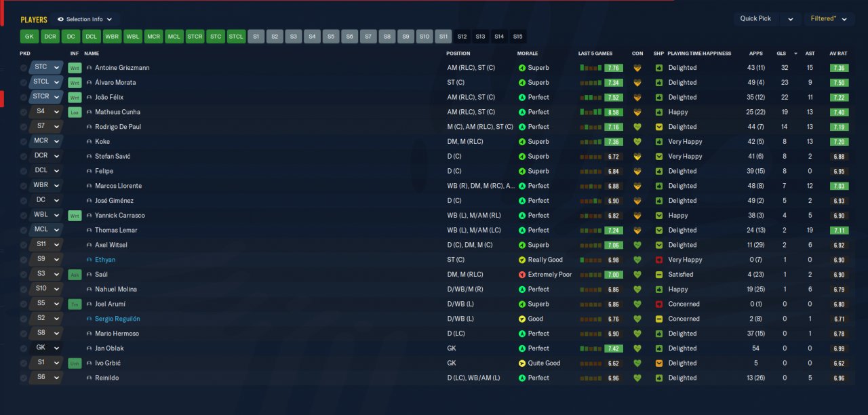Sort by the MORALE column header
Image resolution: width=868 pixels, height=415 pixels.
coord(528,54)
